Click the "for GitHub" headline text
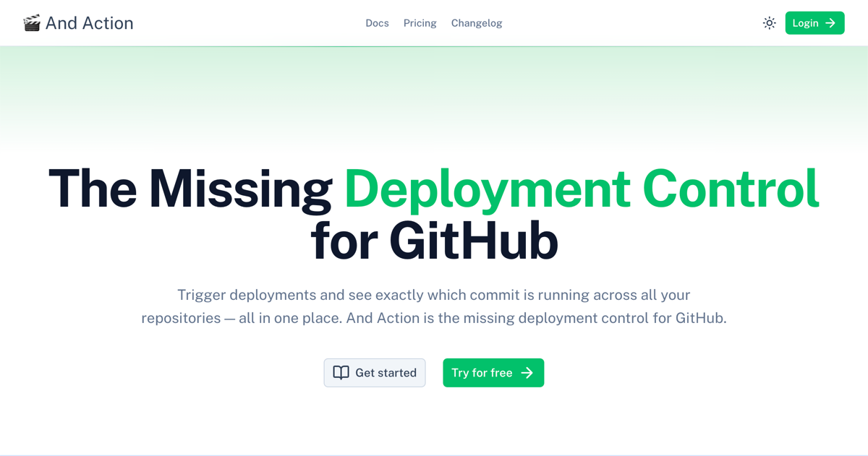The width and height of the screenshot is (868, 456). point(435,240)
